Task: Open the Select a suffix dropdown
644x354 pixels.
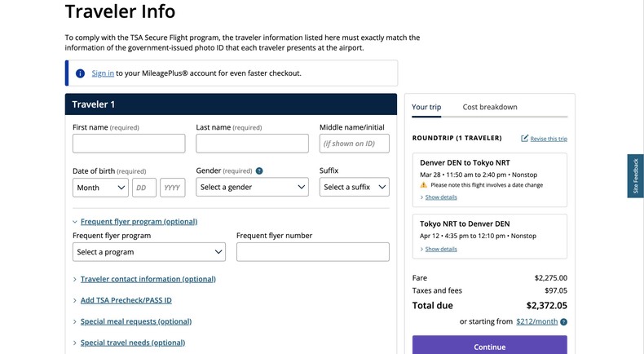Action: [x=354, y=188]
